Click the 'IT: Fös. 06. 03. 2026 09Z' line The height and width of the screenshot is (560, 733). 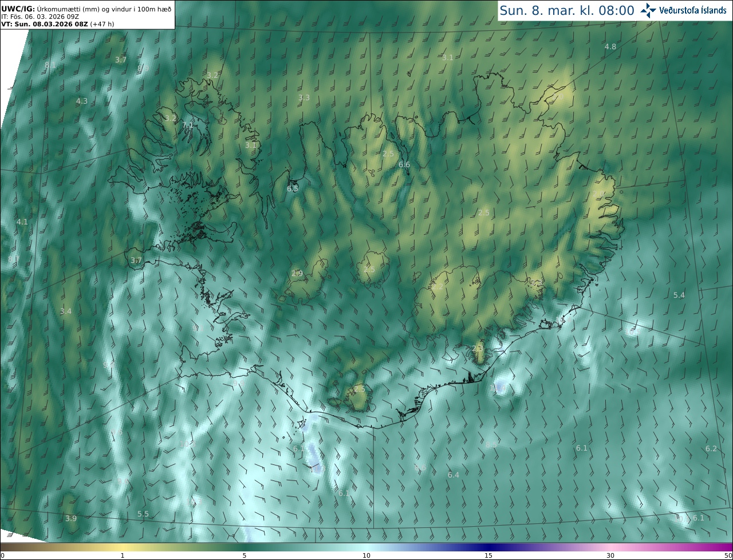(x=41, y=17)
